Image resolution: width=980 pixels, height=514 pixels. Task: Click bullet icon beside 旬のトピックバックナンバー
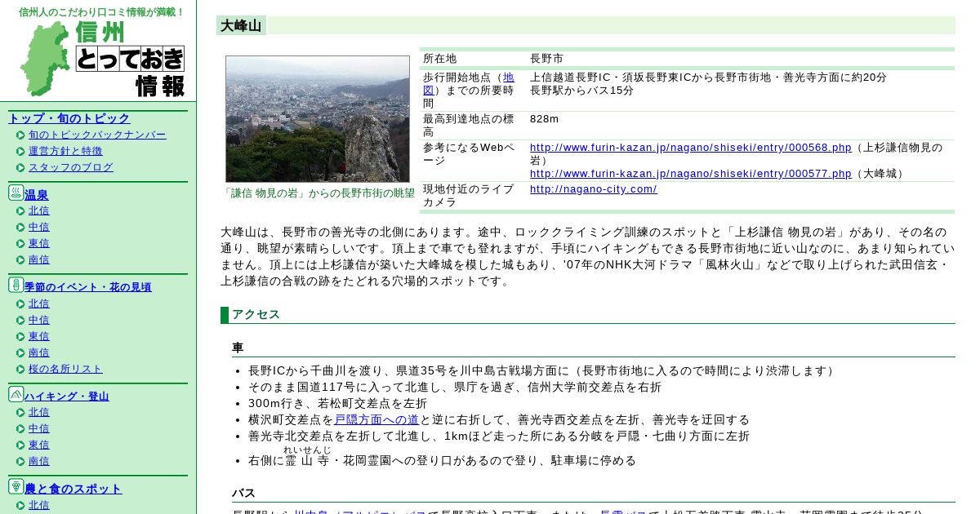(20, 135)
